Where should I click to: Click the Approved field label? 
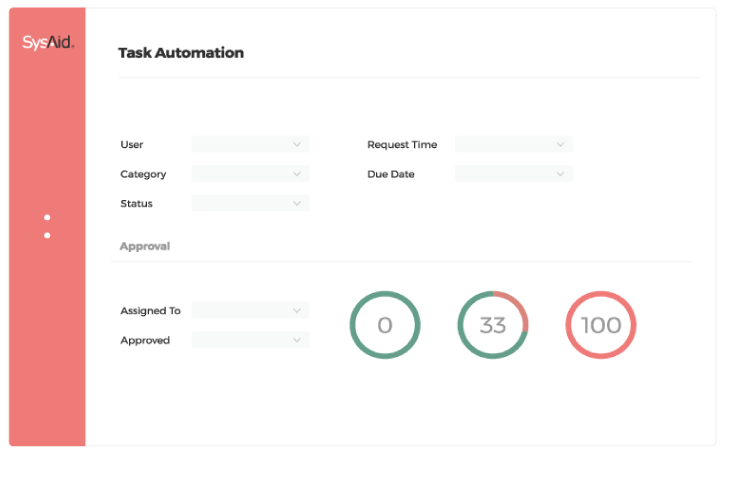click(x=145, y=341)
